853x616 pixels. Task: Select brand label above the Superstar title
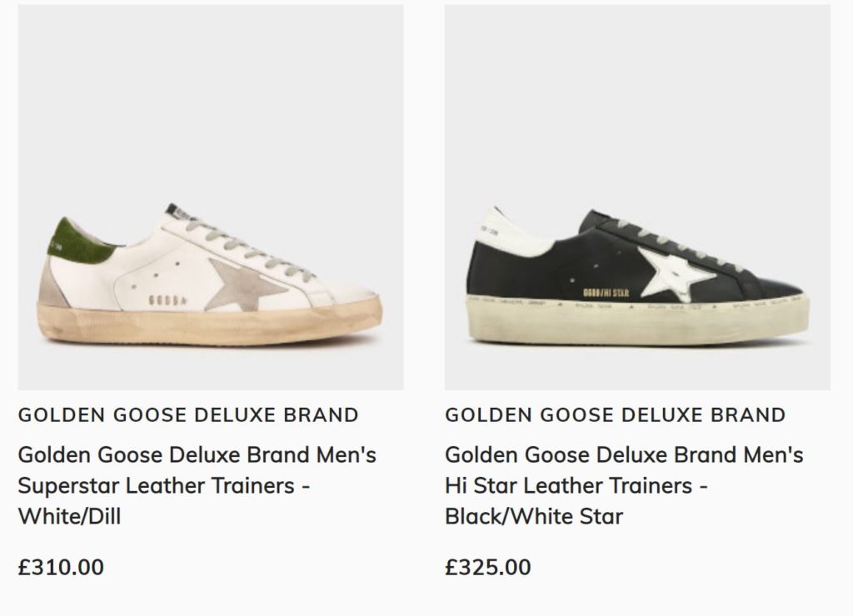(x=188, y=415)
